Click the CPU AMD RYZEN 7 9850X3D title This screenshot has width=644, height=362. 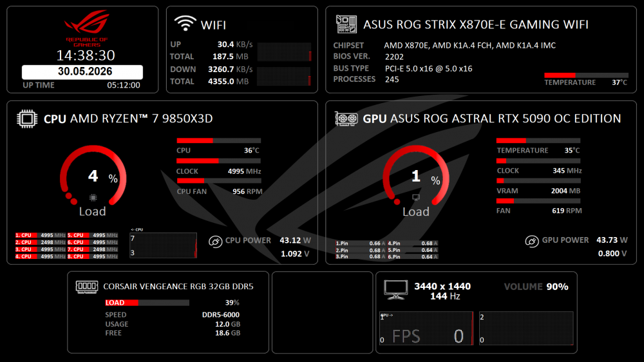[128, 119]
